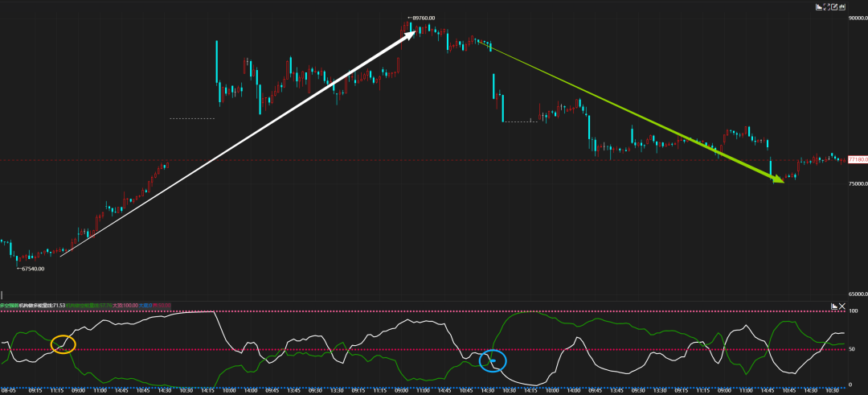Open indicator chart icon in main chart toolbar
Viewport: 868px width, 395px height.
(821, 7)
